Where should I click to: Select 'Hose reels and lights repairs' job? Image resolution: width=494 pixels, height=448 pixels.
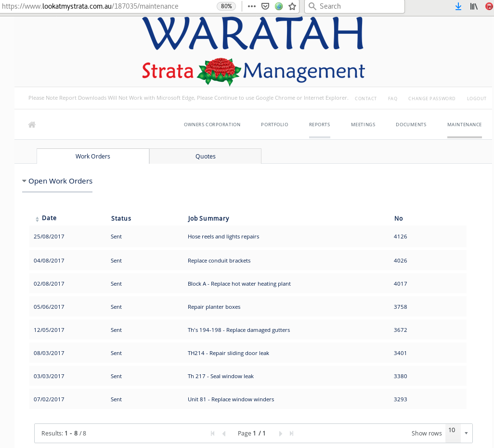point(223,237)
